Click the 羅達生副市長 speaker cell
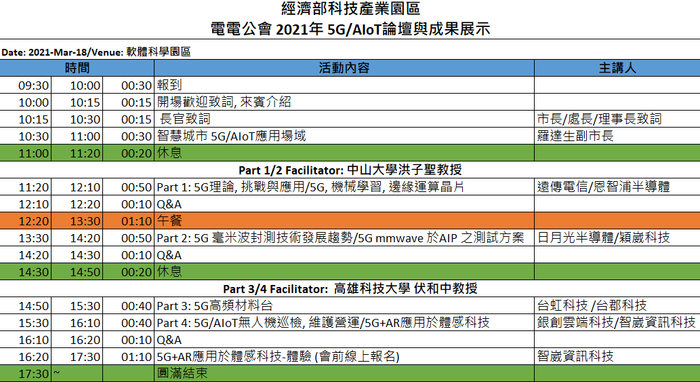This screenshot has height=382, width=700. click(617, 136)
